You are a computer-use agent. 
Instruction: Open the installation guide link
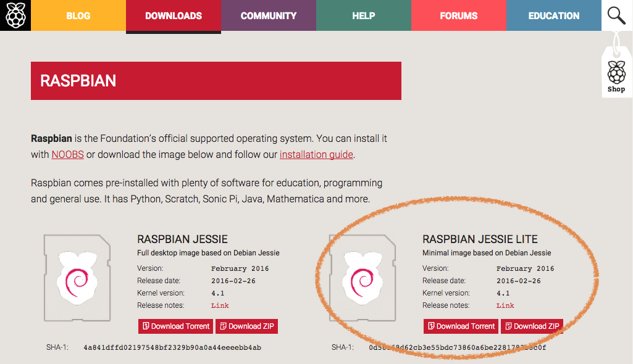[x=316, y=154]
